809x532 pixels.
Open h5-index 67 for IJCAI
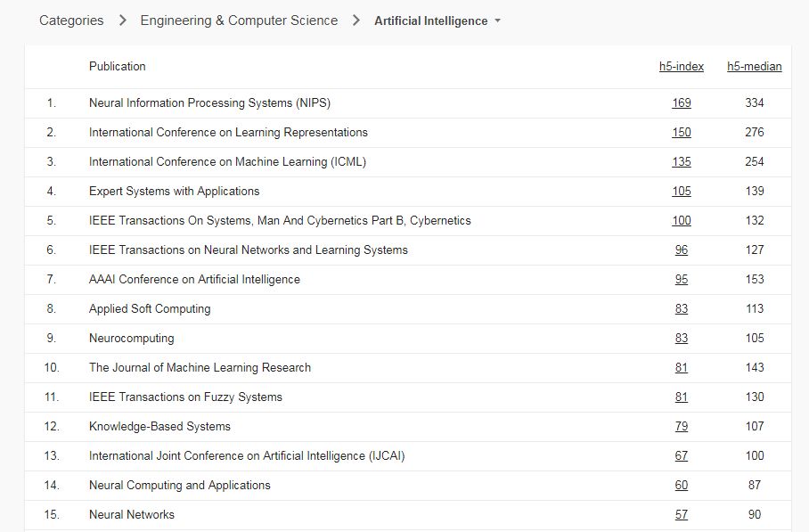682,456
